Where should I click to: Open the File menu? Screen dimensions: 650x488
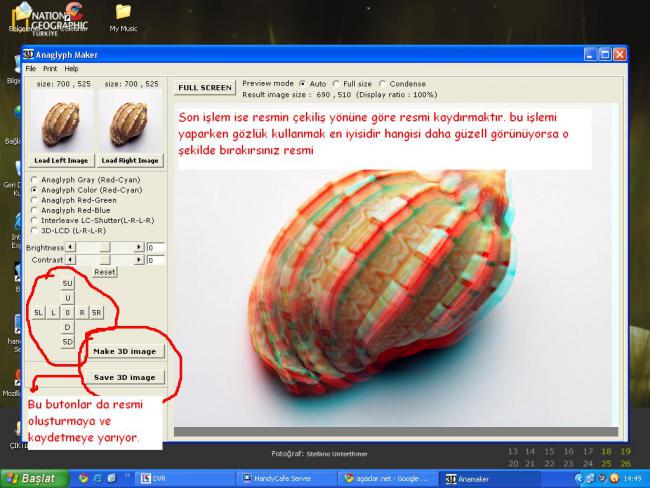[x=31, y=69]
